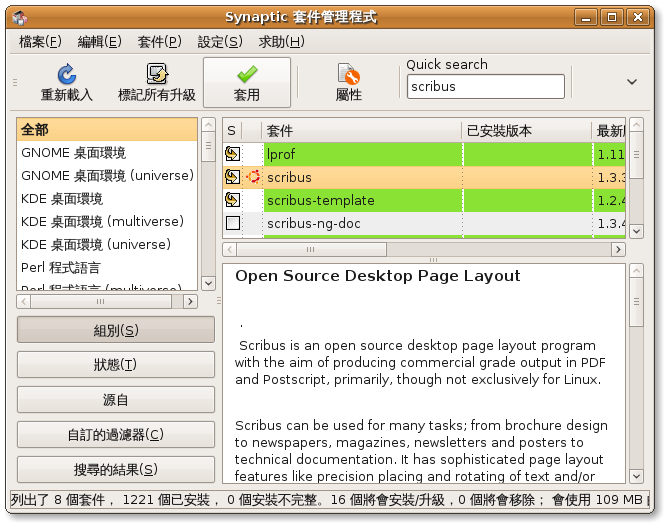
Task: Click the description pane scroll up arrow
Action: pyautogui.click(x=636, y=271)
